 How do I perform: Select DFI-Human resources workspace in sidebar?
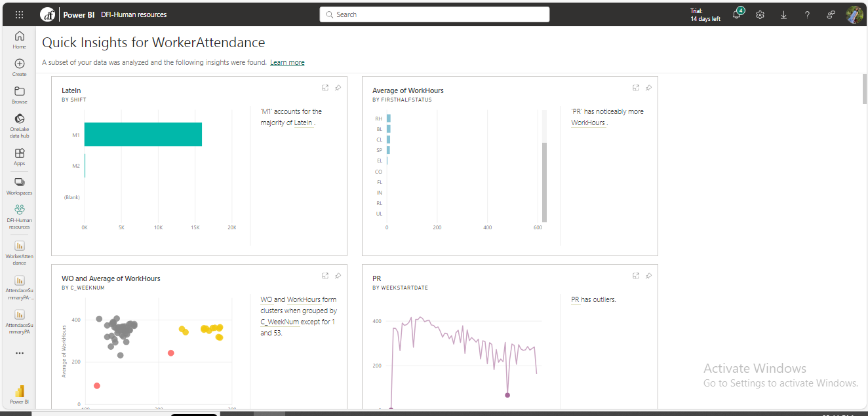pos(20,216)
